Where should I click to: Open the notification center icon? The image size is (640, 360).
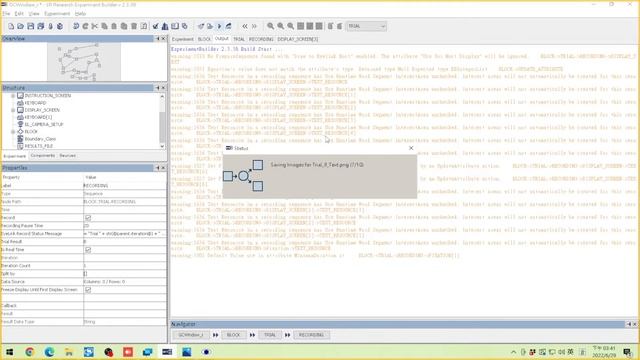(x=628, y=352)
